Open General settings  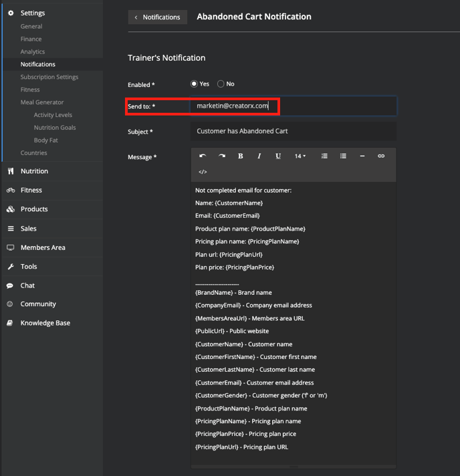click(x=31, y=27)
